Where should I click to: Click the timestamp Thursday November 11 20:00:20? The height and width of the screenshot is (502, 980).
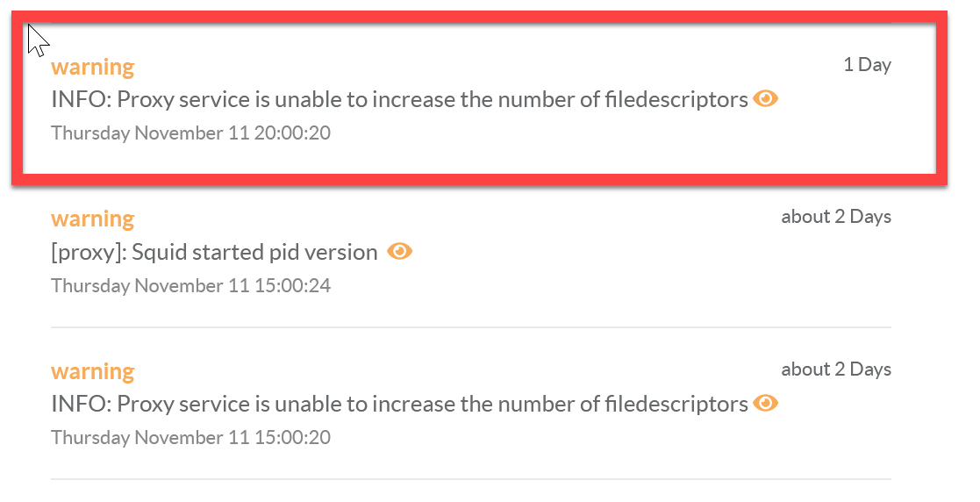pyautogui.click(x=190, y=133)
